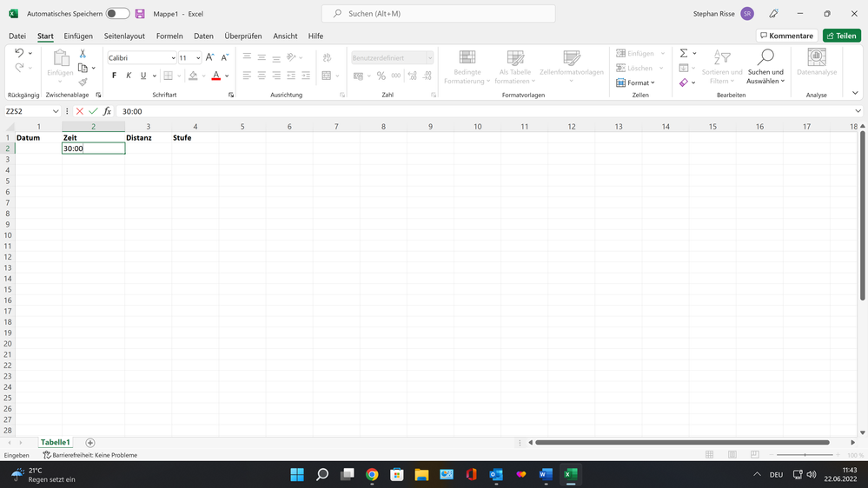Open the font size 11 dropdown

click(x=198, y=58)
